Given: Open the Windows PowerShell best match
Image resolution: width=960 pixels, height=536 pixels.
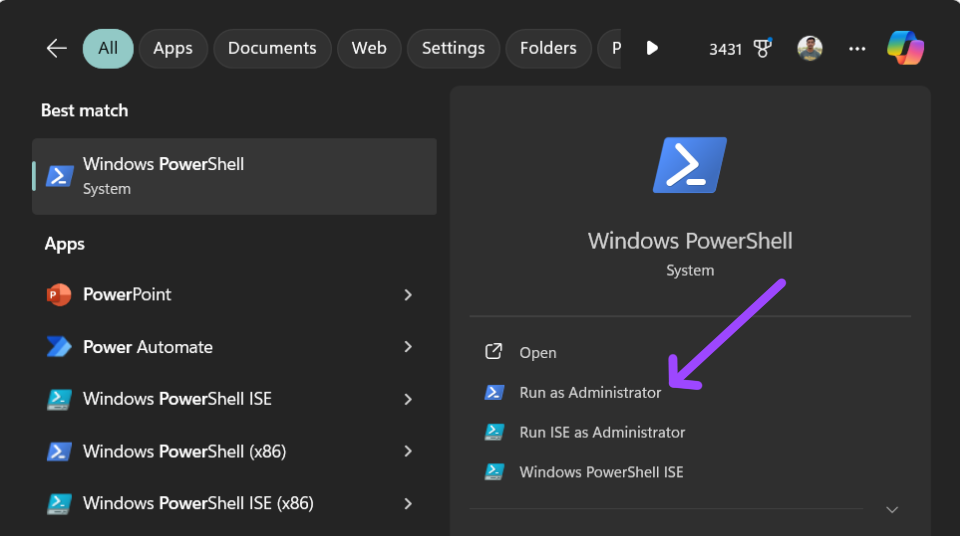Looking at the screenshot, I should [x=234, y=176].
